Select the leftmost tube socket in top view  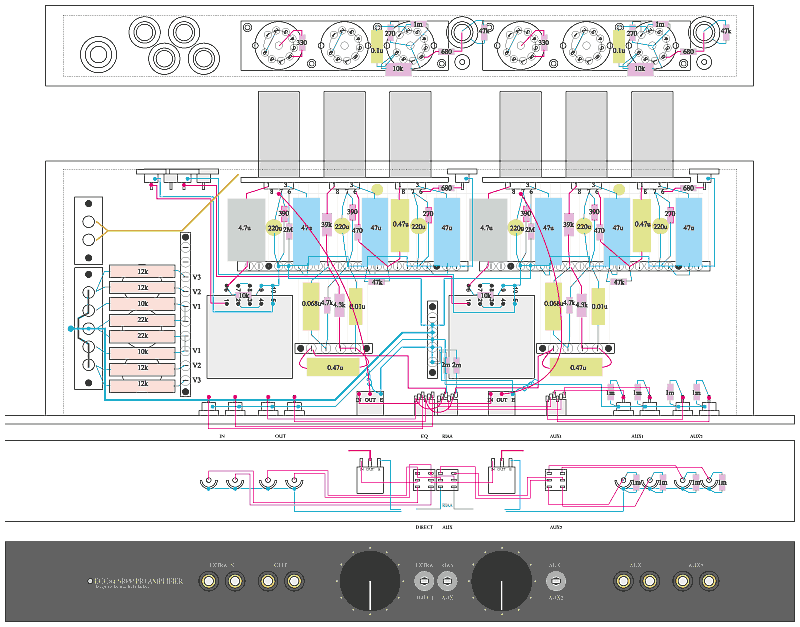pyautogui.click(x=275, y=44)
